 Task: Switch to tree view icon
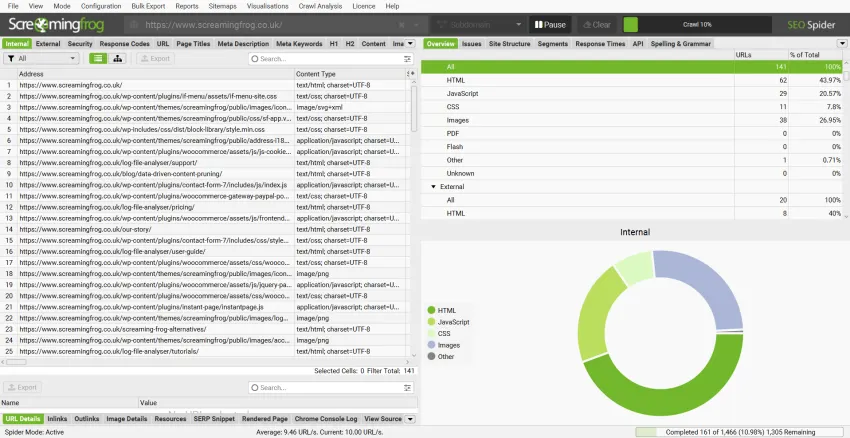tap(118, 59)
